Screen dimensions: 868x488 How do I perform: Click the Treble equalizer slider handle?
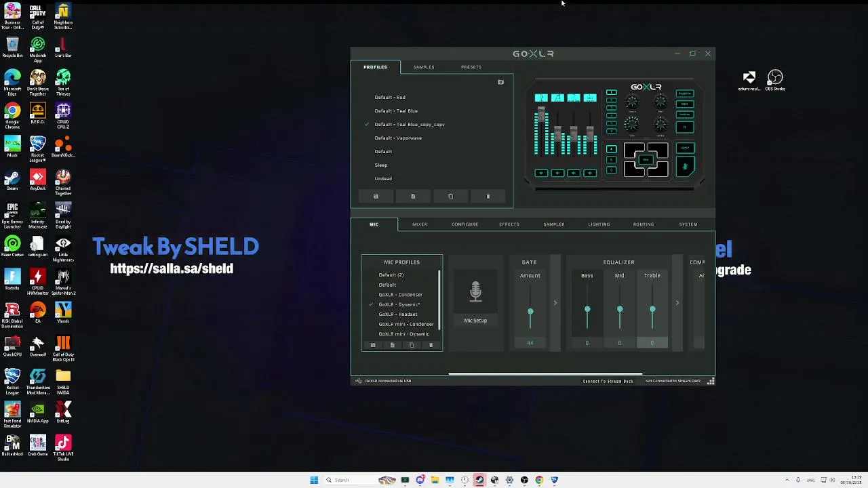tap(652, 310)
